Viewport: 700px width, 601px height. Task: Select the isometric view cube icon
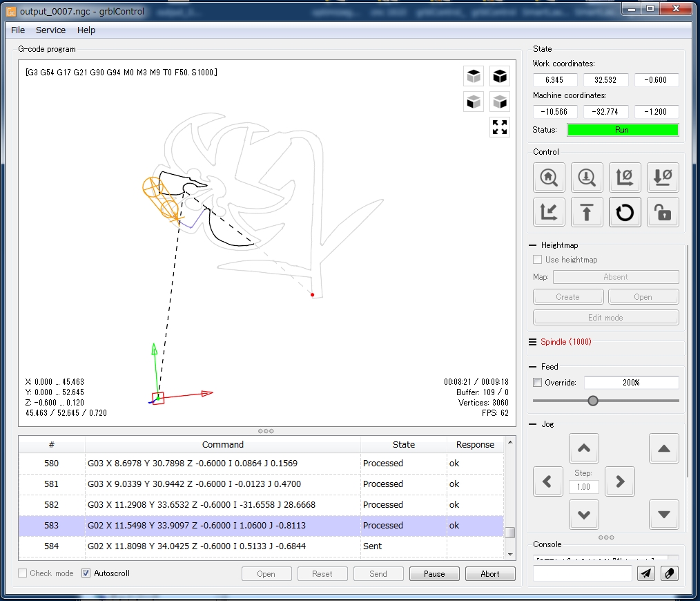[x=500, y=77]
